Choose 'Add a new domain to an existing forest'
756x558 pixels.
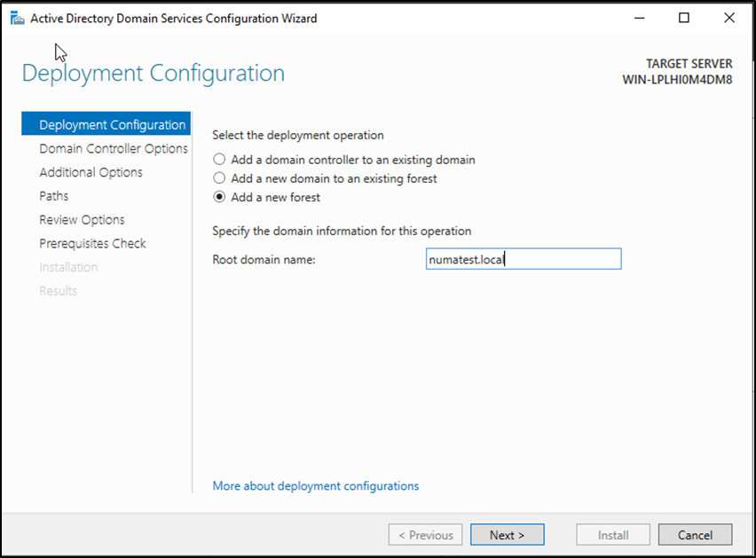(219, 178)
